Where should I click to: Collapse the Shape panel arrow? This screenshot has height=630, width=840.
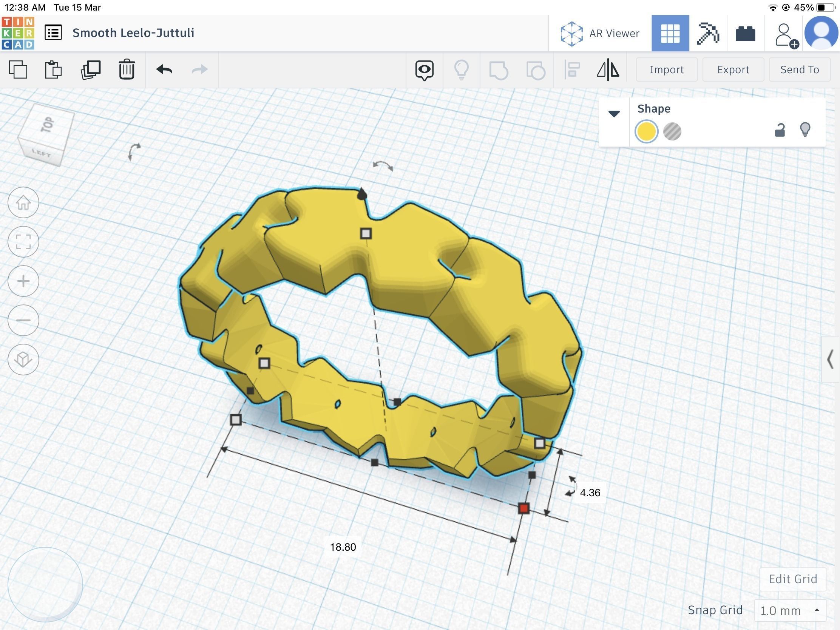614,113
